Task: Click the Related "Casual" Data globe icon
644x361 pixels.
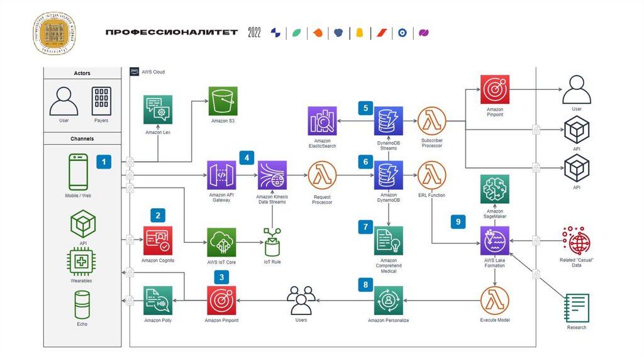Action: tap(576, 241)
